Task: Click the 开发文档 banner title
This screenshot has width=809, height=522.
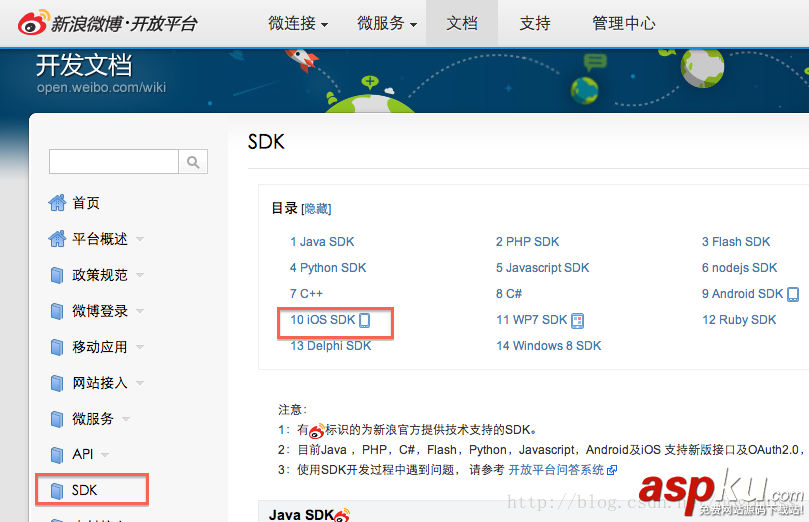Action: tap(84, 65)
